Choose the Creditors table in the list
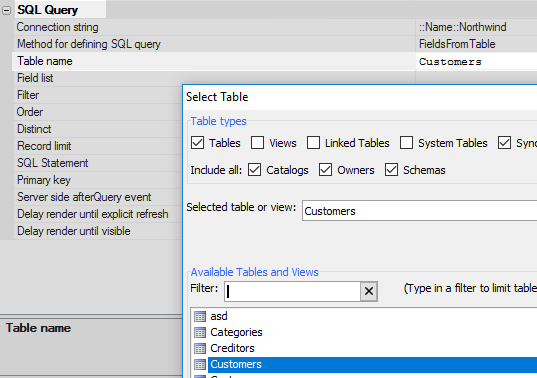 232,348
